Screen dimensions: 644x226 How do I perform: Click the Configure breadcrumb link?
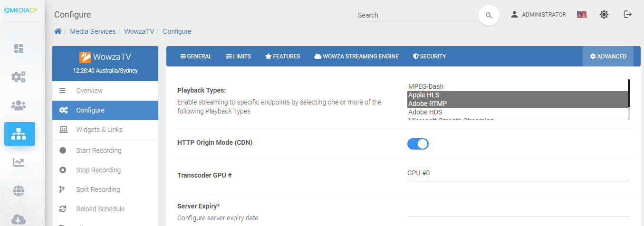[x=177, y=31]
